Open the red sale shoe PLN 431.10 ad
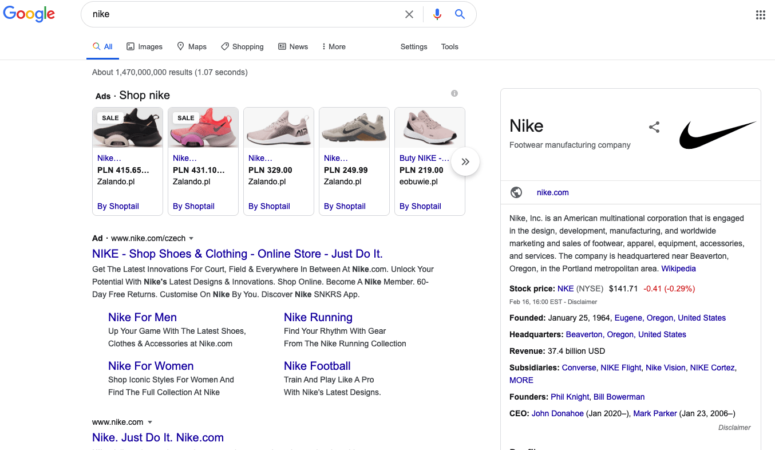Image resolution: width=775 pixels, height=450 pixels. coord(203,161)
